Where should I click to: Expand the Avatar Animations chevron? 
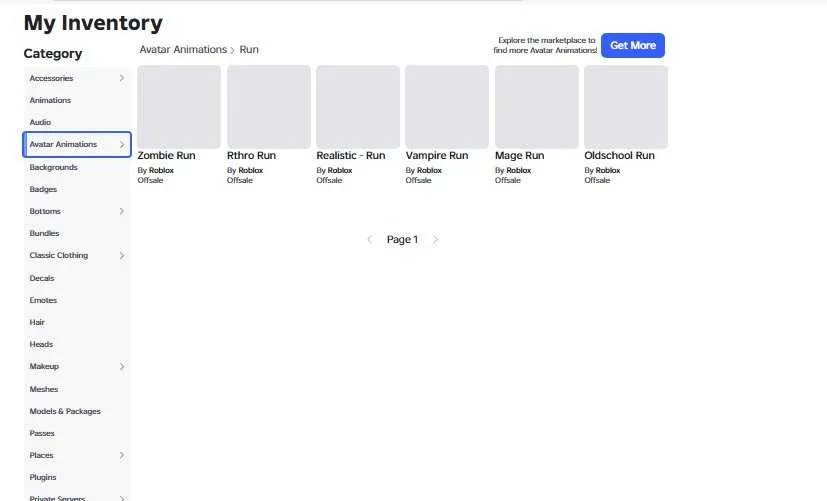(122, 144)
